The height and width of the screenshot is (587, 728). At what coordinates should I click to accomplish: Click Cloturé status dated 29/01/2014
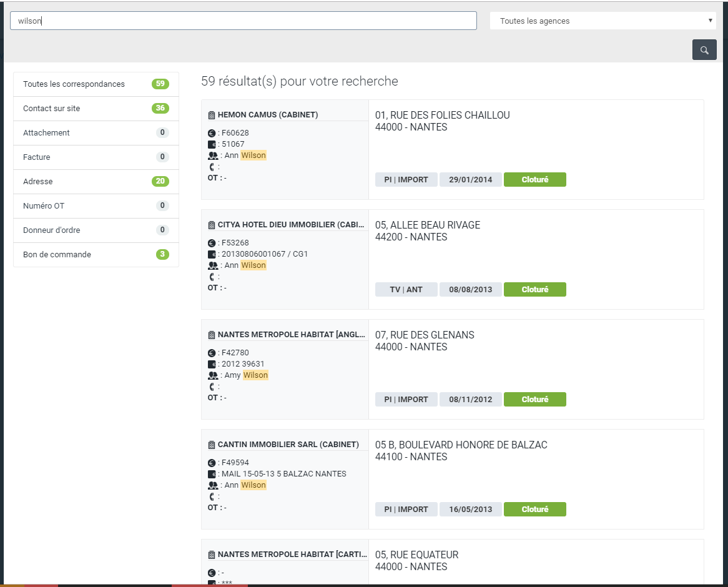534,180
